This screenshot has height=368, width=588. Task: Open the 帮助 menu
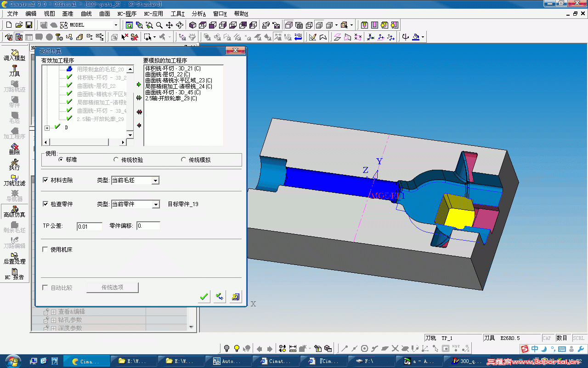(x=241, y=14)
